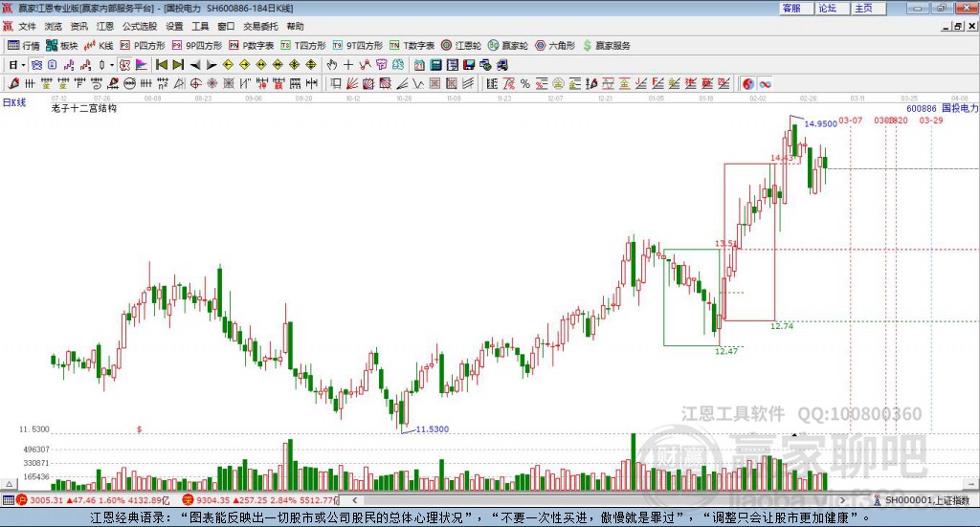Select the percent % tool icon
The image size is (980, 527).
[x=525, y=83]
